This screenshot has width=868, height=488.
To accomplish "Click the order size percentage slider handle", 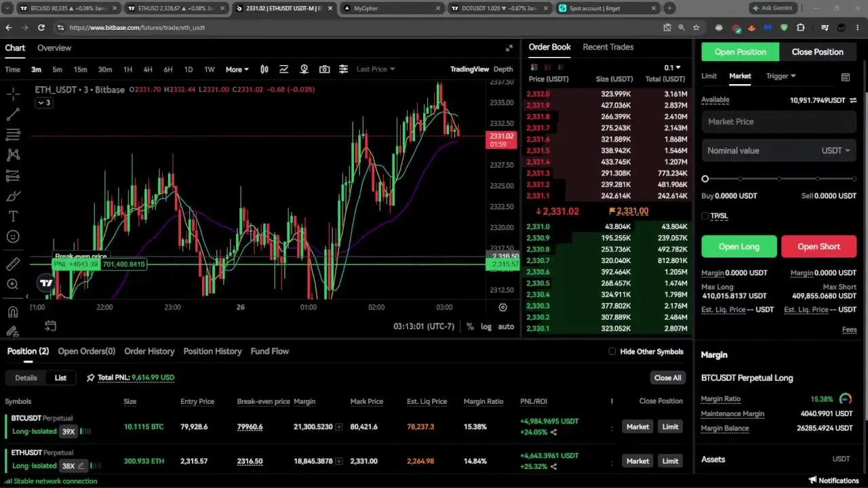I will [705, 179].
